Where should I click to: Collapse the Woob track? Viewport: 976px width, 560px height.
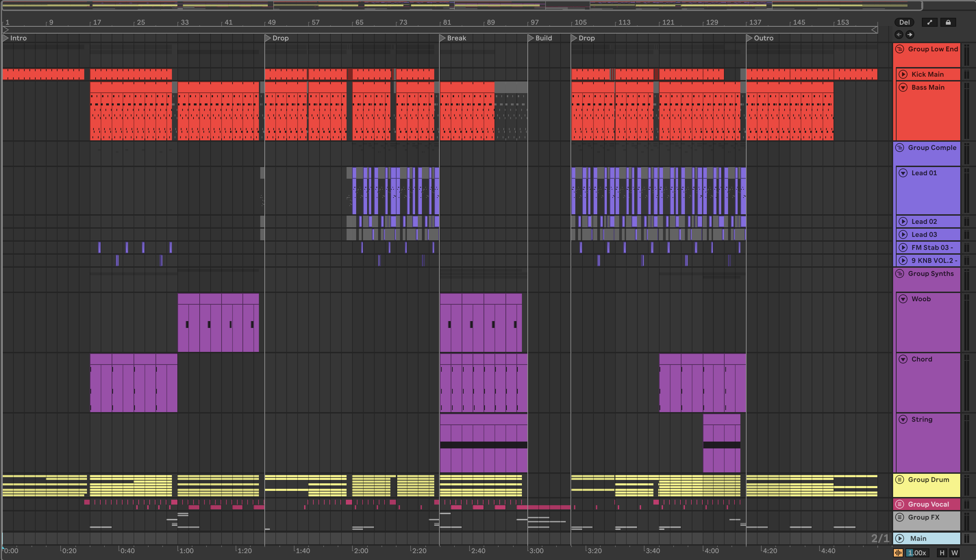[x=903, y=299]
